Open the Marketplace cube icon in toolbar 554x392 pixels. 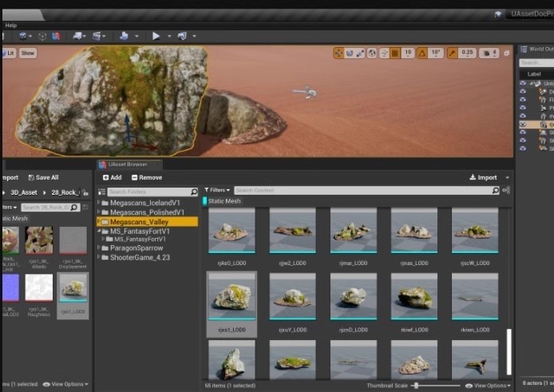pos(42,36)
